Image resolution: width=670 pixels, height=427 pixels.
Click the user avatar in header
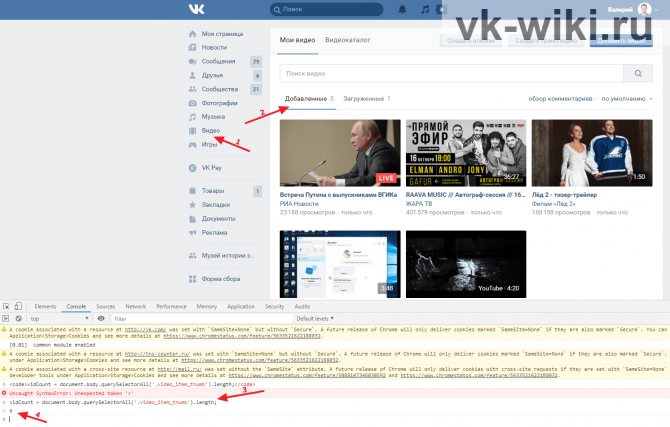pos(644,9)
